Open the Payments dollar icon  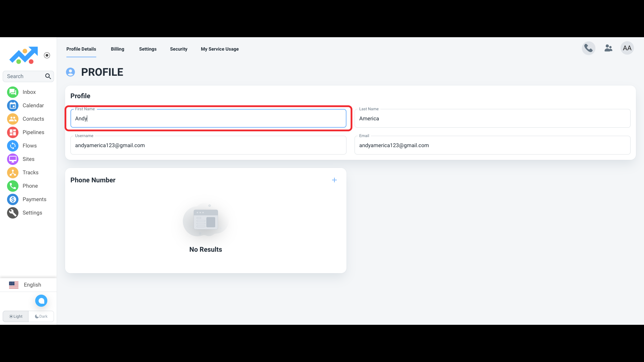[13, 199]
